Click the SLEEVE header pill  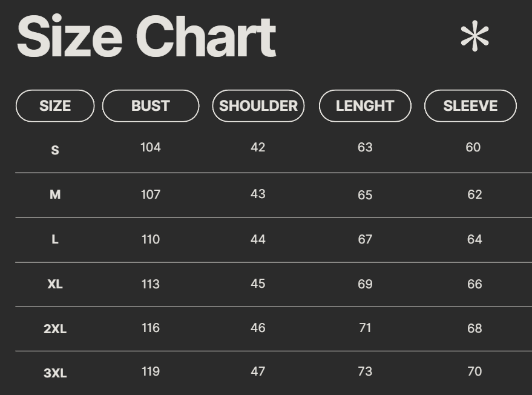pyautogui.click(x=470, y=106)
